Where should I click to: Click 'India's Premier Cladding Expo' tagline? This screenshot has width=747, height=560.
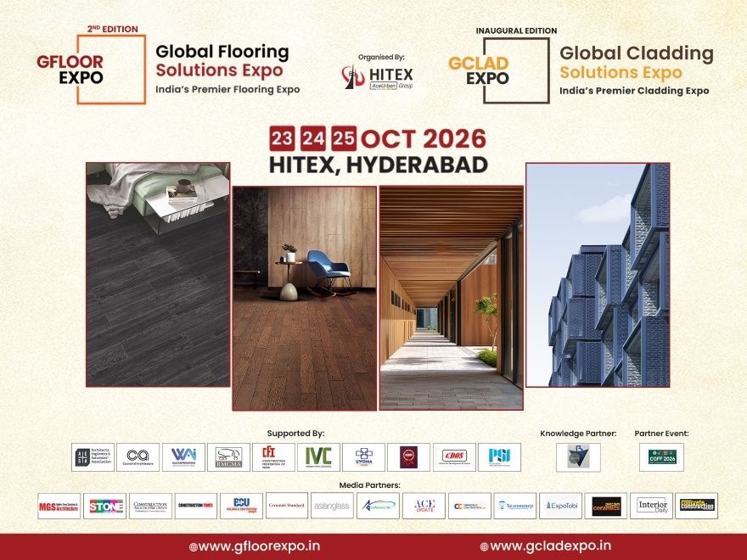pos(634,91)
